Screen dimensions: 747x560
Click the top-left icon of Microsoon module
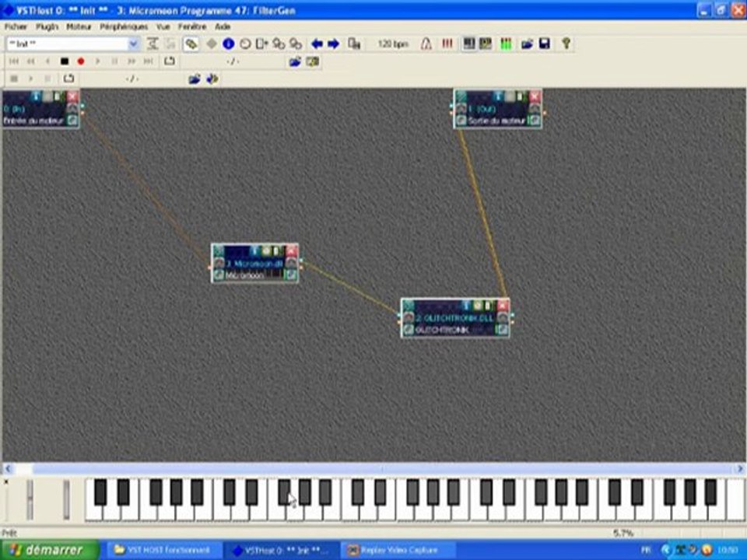219,251
